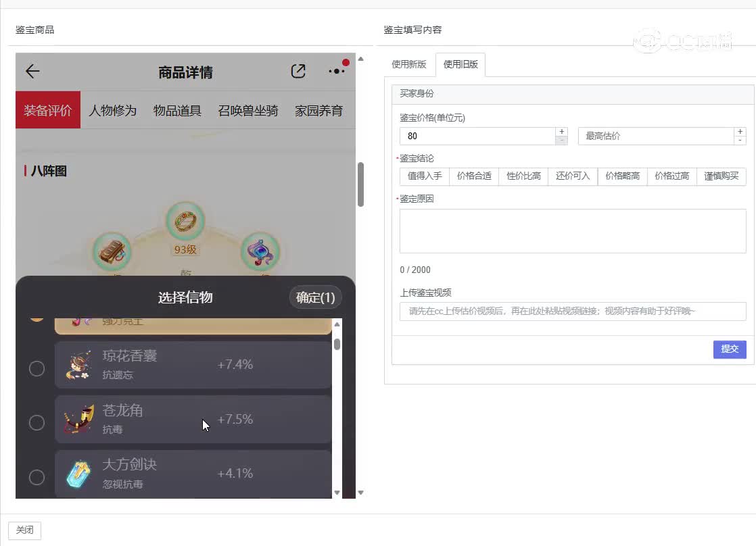Screen dimensions: 756x546
Task: Click the 大方剑诀 crystal icon
Action: 78,474
